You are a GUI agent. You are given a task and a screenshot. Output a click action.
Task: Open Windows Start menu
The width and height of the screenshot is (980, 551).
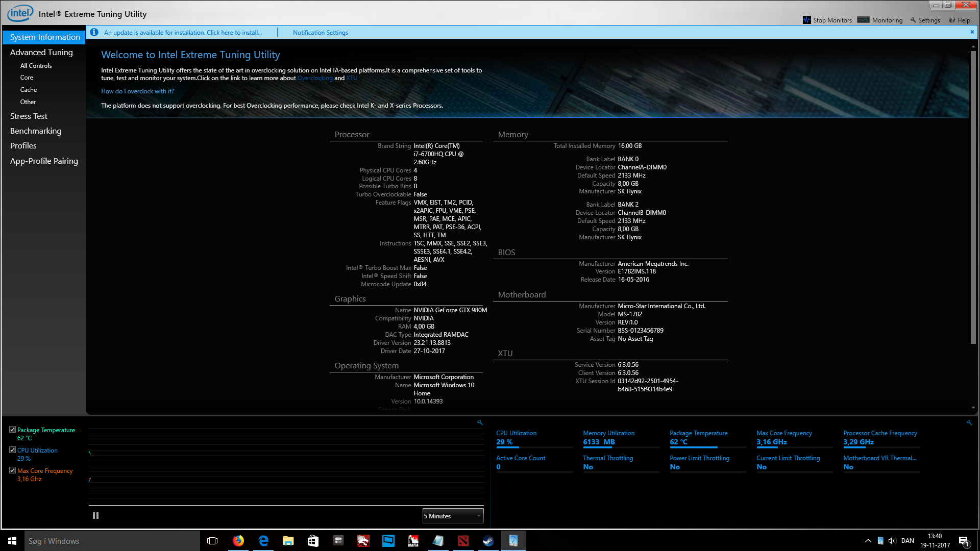[12, 541]
